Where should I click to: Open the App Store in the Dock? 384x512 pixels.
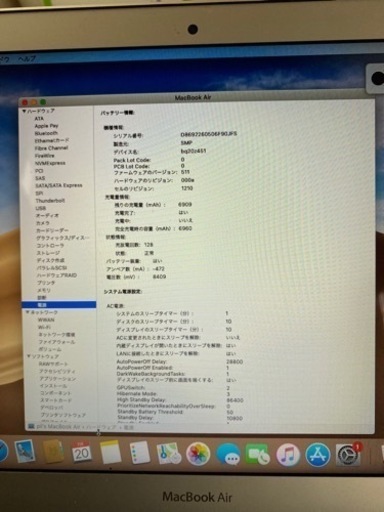pyautogui.click(x=317, y=454)
